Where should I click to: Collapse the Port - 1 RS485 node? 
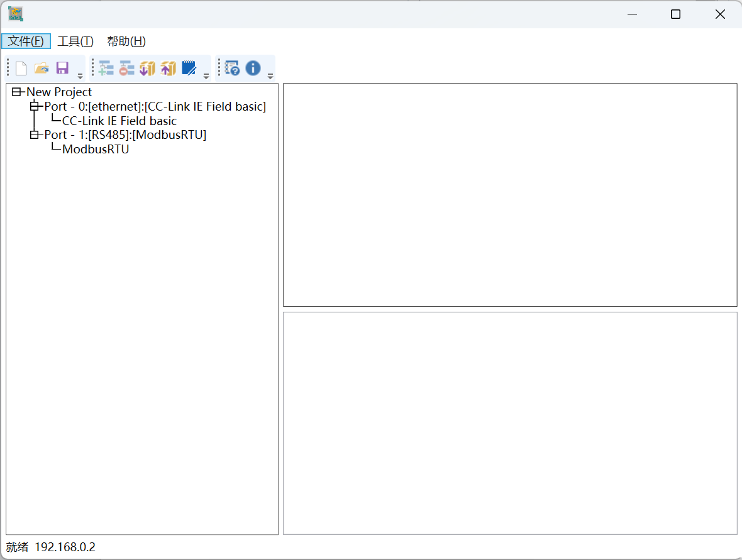point(35,135)
